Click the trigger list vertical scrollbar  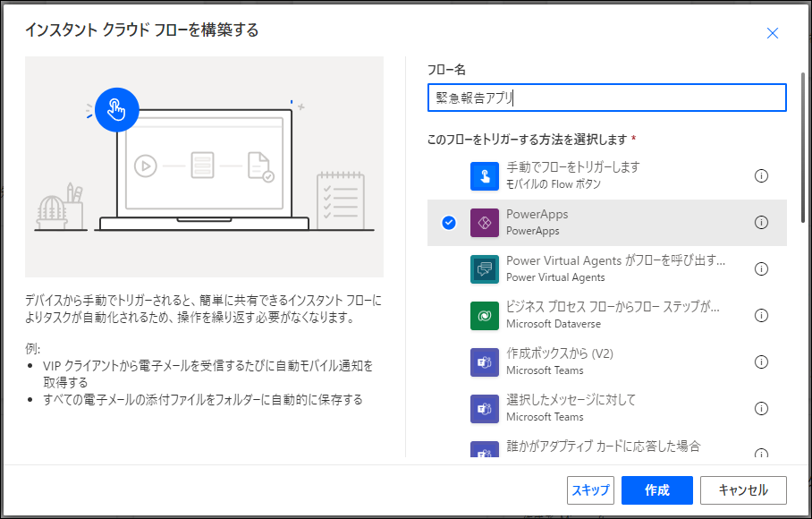coord(803,148)
